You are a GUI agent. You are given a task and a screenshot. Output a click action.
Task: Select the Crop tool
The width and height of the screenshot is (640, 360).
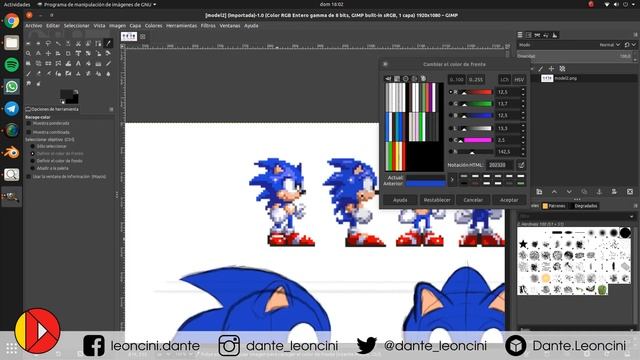68,53
